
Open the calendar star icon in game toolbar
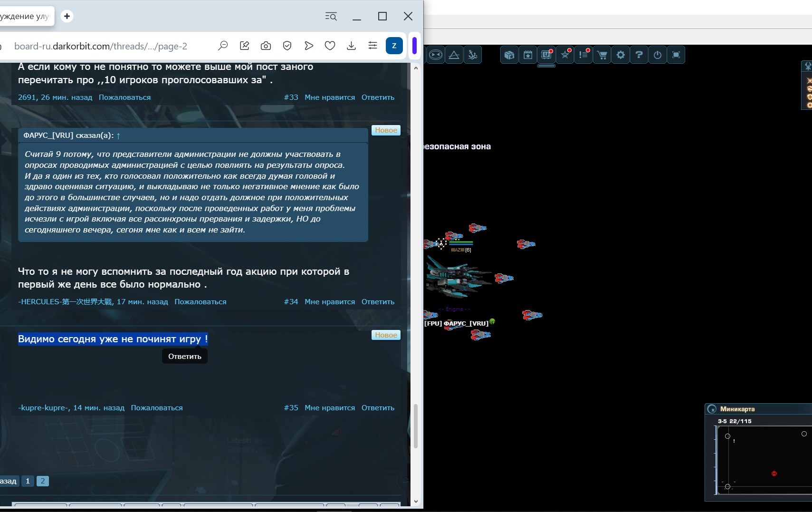click(528, 55)
